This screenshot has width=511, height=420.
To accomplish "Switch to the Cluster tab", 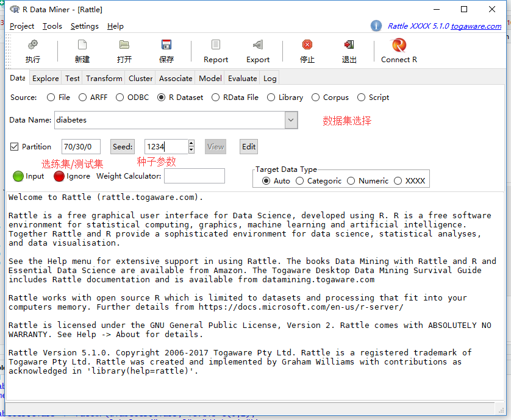I will 140,79.
